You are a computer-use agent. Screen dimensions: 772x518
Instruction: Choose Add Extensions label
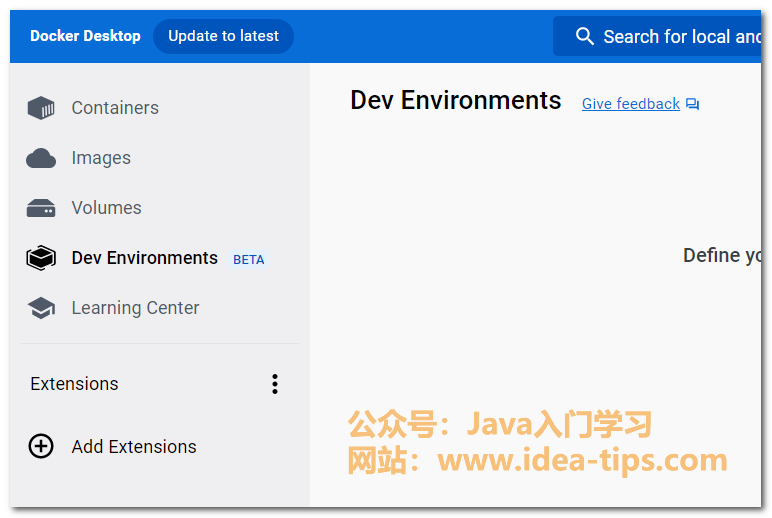click(134, 447)
